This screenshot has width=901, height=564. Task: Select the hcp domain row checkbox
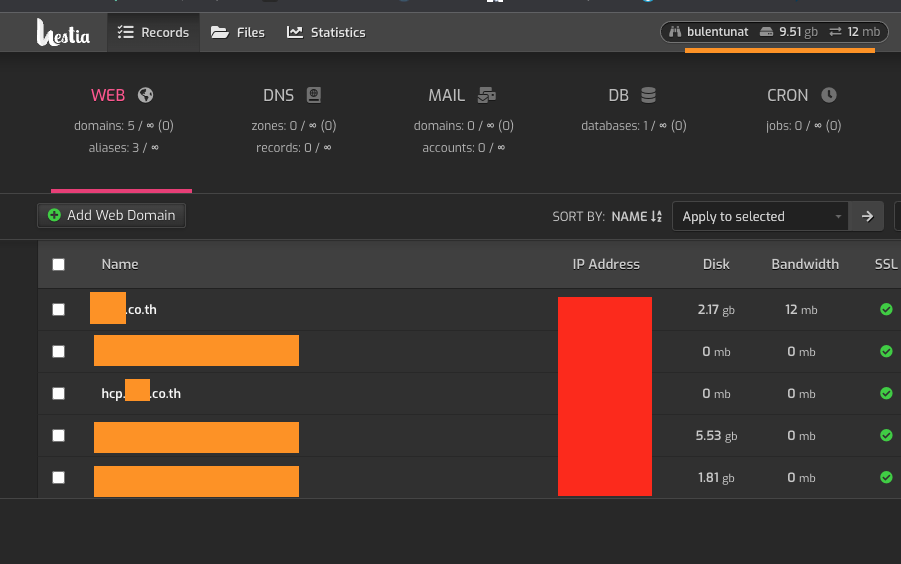pos(58,394)
